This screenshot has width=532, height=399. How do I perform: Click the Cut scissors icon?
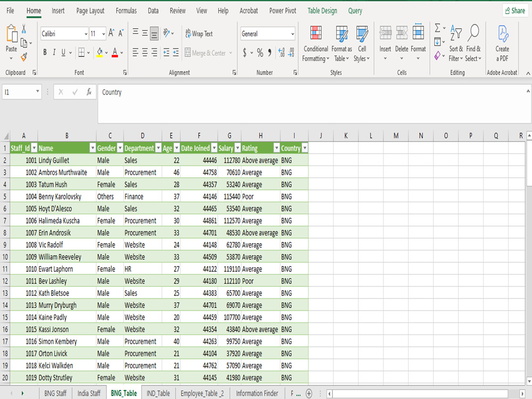(24, 29)
